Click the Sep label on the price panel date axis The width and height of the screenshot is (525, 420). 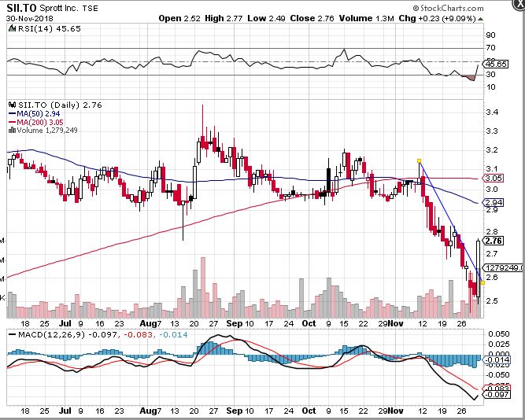coord(234,323)
